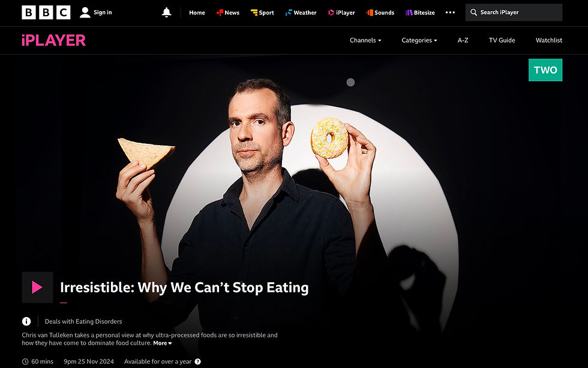Open Bitesize from the top navigation
The height and width of the screenshot is (368, 588).
click(x=420, y=13)
